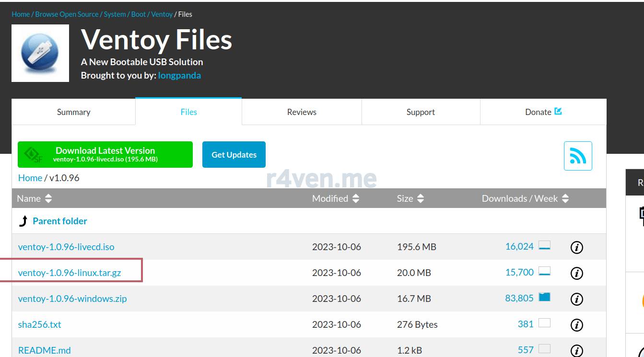Open info icon for ventoy-1.0.96-linux.tar.gz

coord(576,273)
